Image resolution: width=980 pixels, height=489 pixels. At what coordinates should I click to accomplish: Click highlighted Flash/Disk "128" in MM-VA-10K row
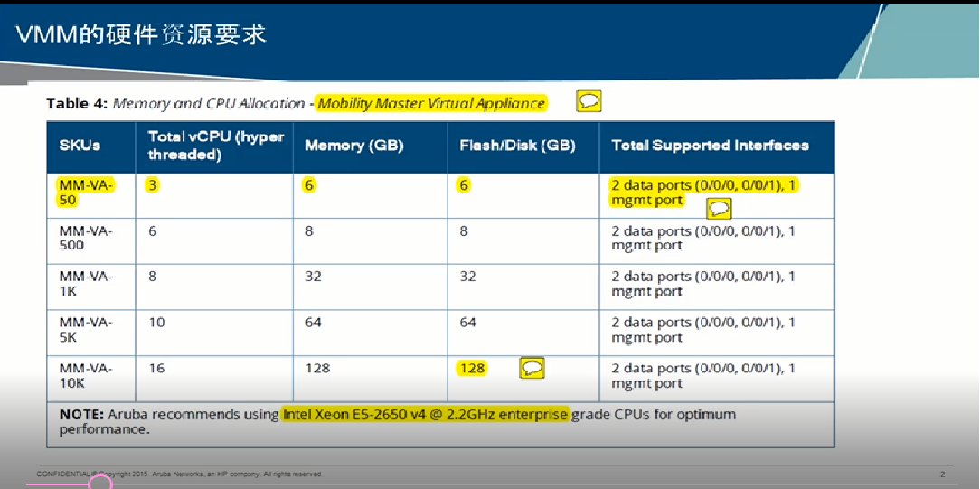tap(473, 369)
